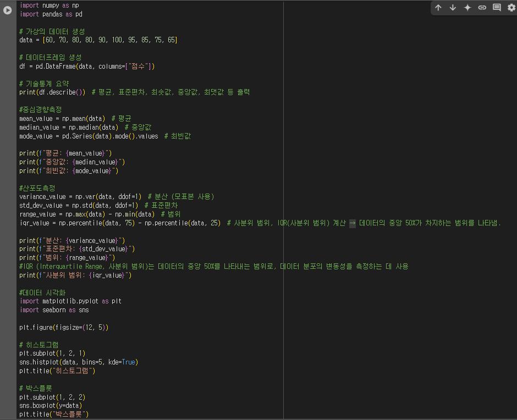Click the '#산포도측정' comment
The width and height of the screenshot is (517, 420).
tap(37, 188)
